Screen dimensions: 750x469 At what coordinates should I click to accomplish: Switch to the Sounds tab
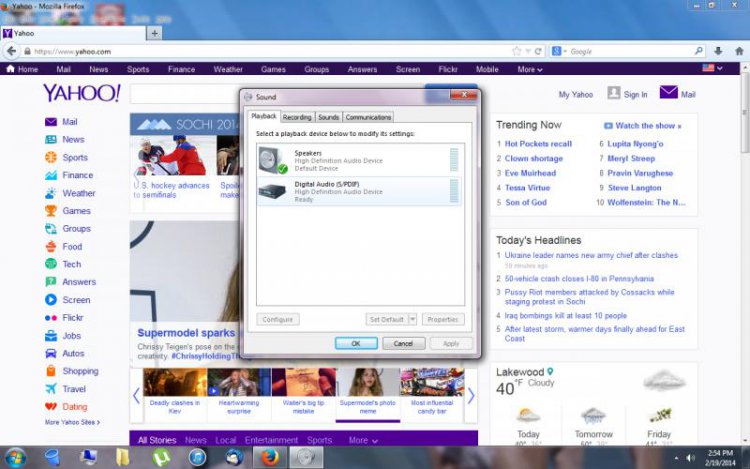[329, 117]
